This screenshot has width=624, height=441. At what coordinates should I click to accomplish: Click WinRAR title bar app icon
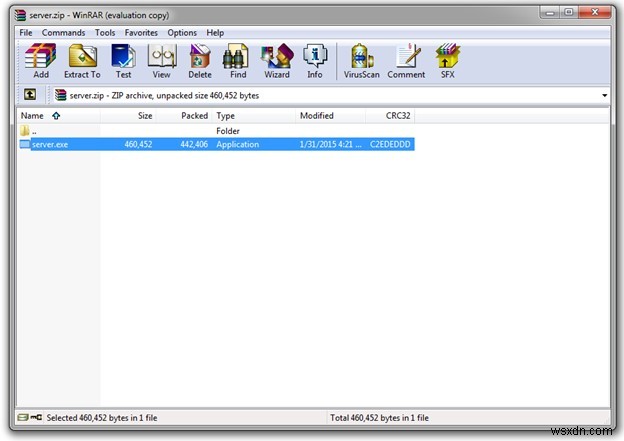point(21,15)
